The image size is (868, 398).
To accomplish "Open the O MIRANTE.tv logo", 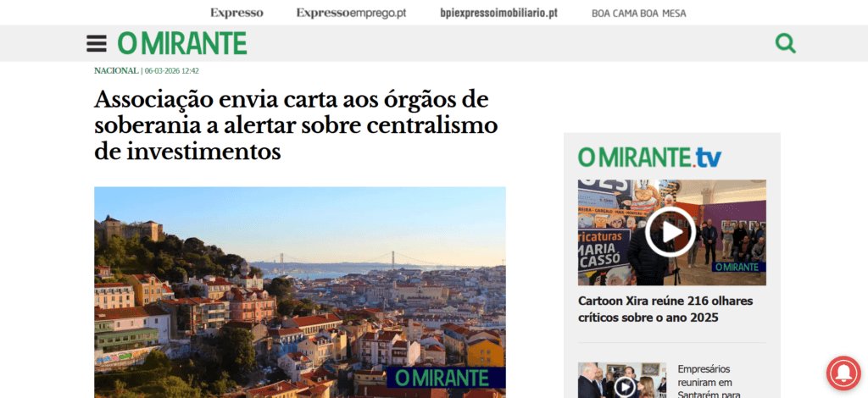I will pyautogui.click(x=649, y=158).
